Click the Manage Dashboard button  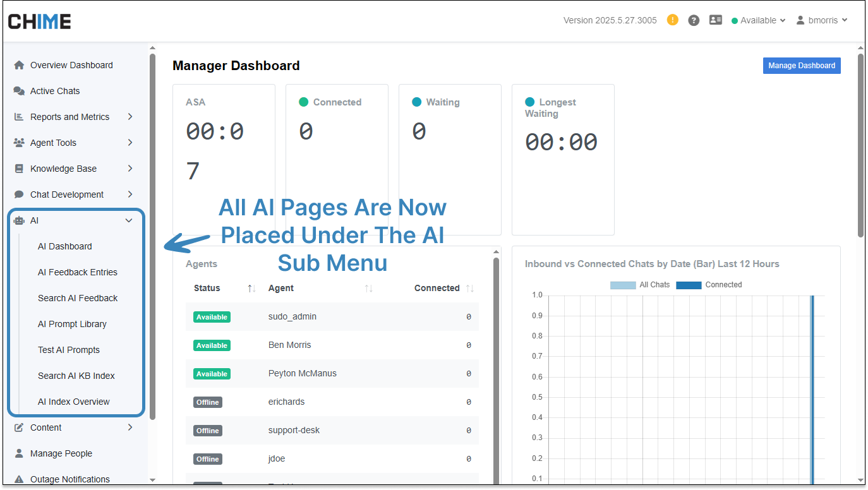[x=801, y=66]
